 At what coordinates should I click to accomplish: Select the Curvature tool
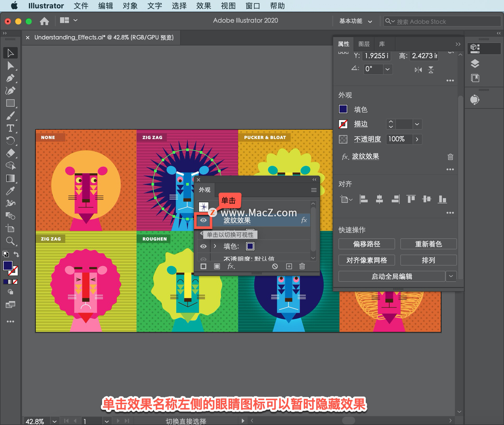[x=10, y=91]
